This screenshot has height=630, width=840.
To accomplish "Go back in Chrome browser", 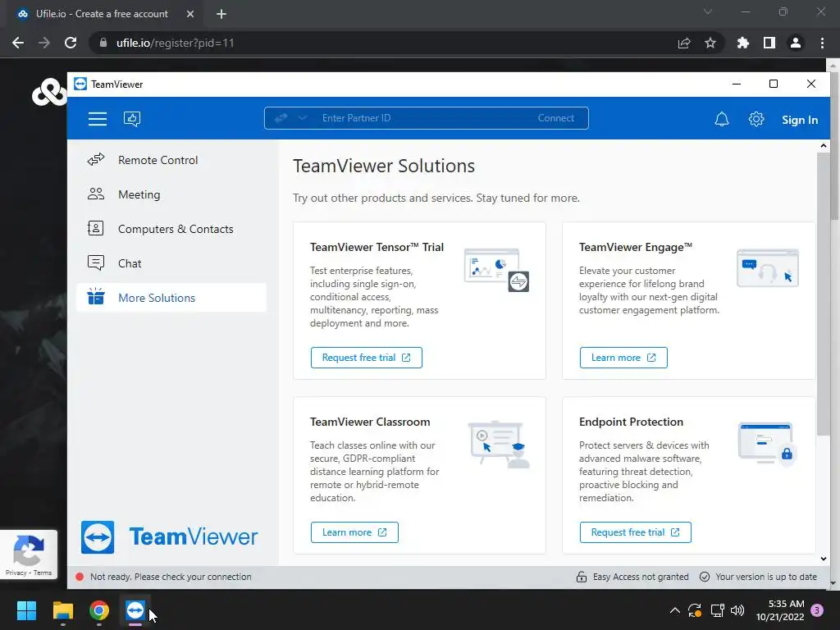I will coord(18,43).
